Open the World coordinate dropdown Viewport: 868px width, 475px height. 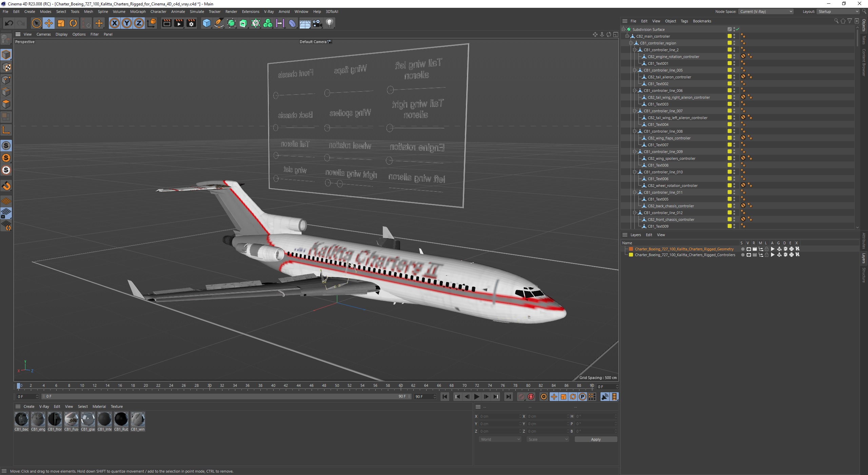pos(500,439)
